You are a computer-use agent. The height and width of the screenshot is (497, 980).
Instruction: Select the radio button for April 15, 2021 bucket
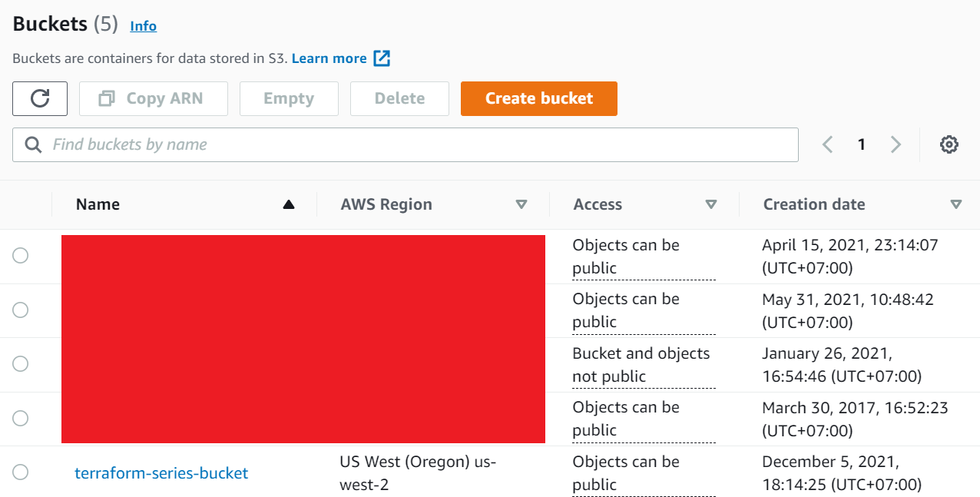pyautogui.click(x=21, y=256)
